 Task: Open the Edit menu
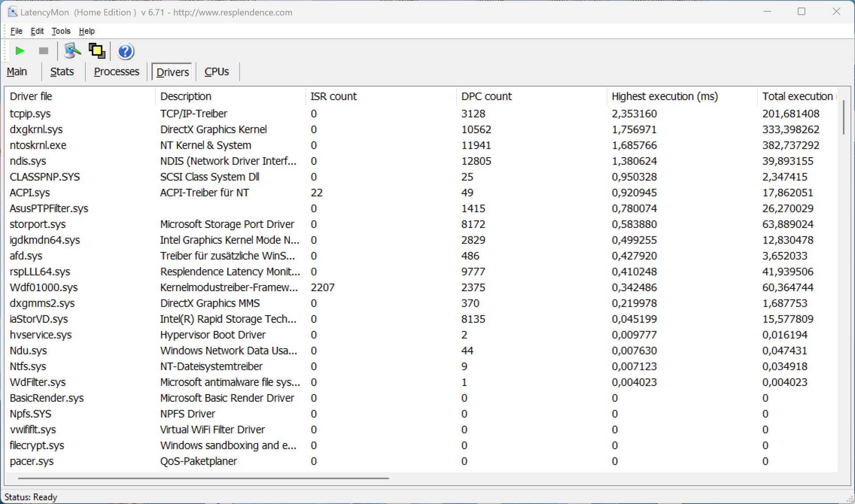click(x=37, y=31)
